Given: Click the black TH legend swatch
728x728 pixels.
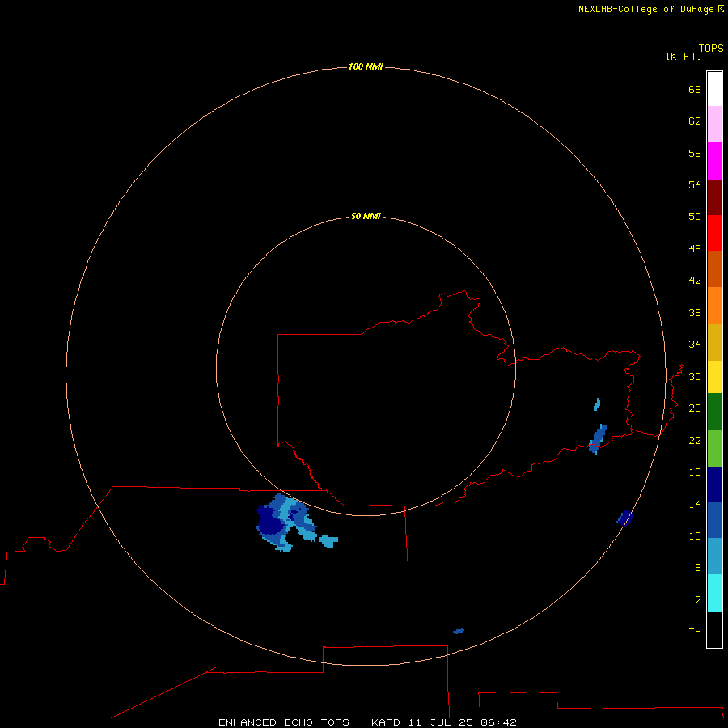Looking at the screenshot, I should click(714, 629).
